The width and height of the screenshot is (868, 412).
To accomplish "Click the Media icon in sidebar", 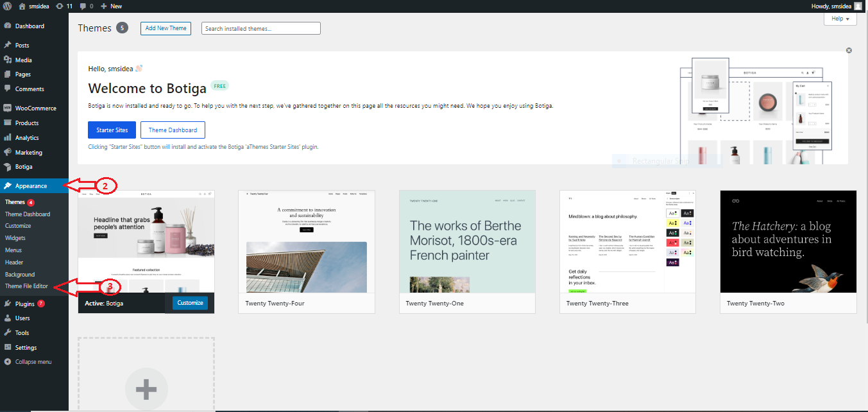I will tap(7, 60).
